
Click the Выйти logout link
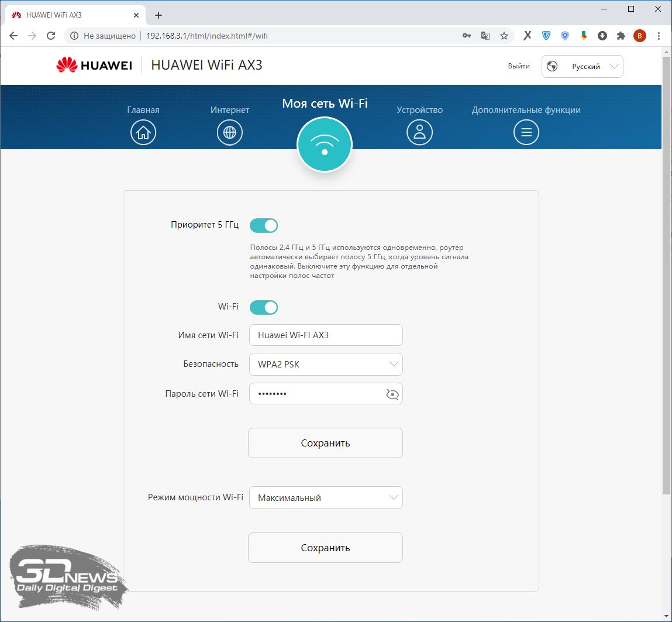519,67
